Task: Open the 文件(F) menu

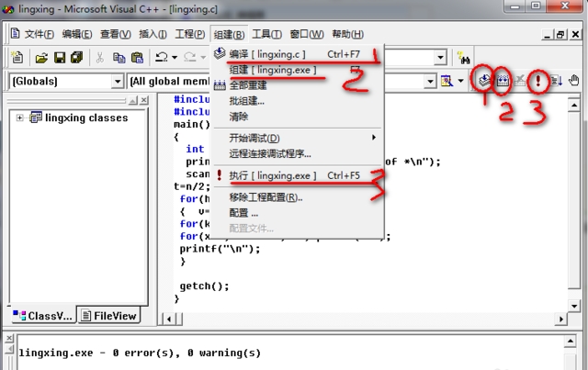Action: click(39, 35)
